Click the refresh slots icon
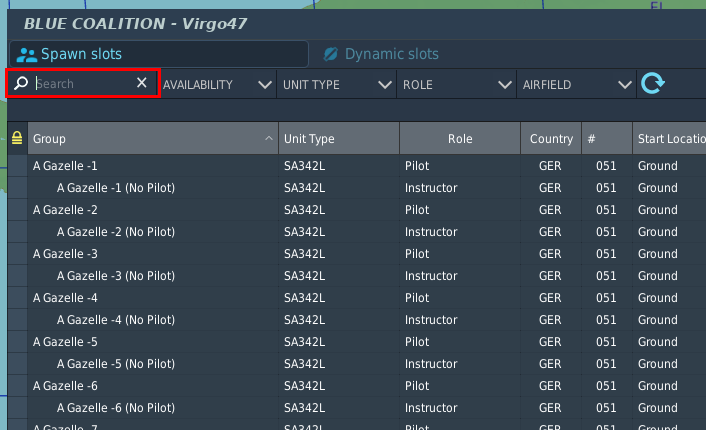This screenshot has height=430, width=706. [653, 84]
